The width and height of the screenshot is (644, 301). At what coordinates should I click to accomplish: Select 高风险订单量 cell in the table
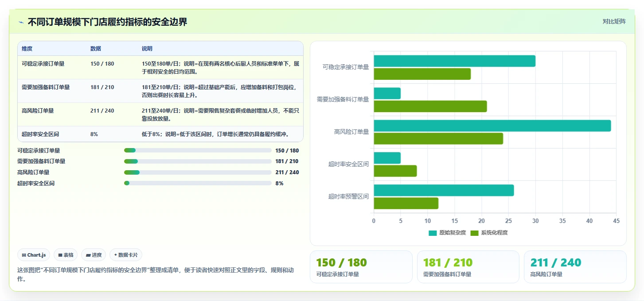point(38,111)
